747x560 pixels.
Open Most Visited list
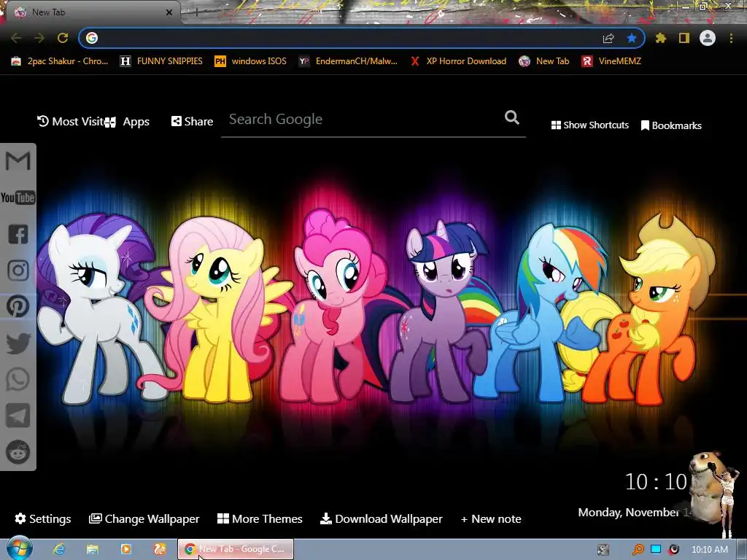pos(71,122)
